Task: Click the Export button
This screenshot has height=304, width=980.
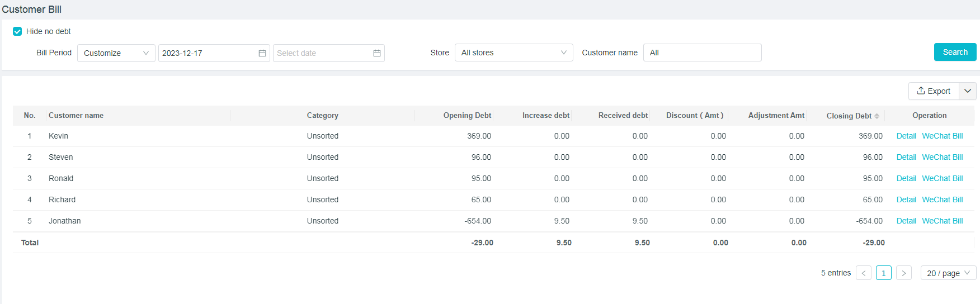Action: click(x=934, y=91)
